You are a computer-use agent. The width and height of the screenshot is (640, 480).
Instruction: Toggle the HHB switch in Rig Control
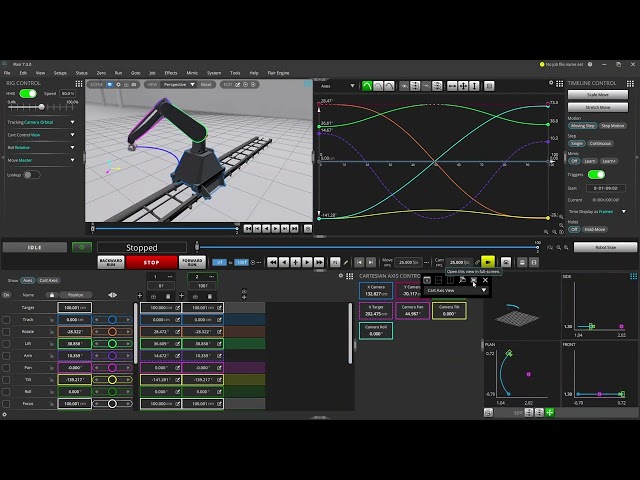pyautogui.click(x=28, y=93)
